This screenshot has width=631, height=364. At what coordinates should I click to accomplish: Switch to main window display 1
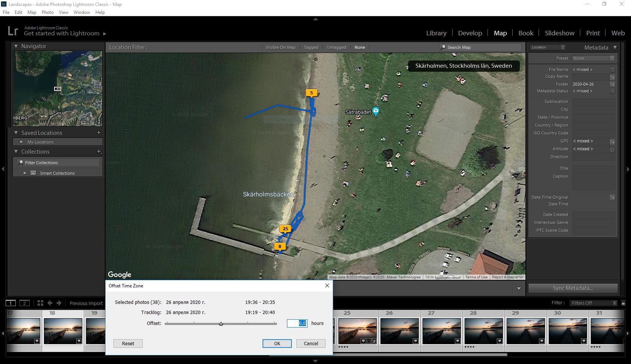coord(11,303)
